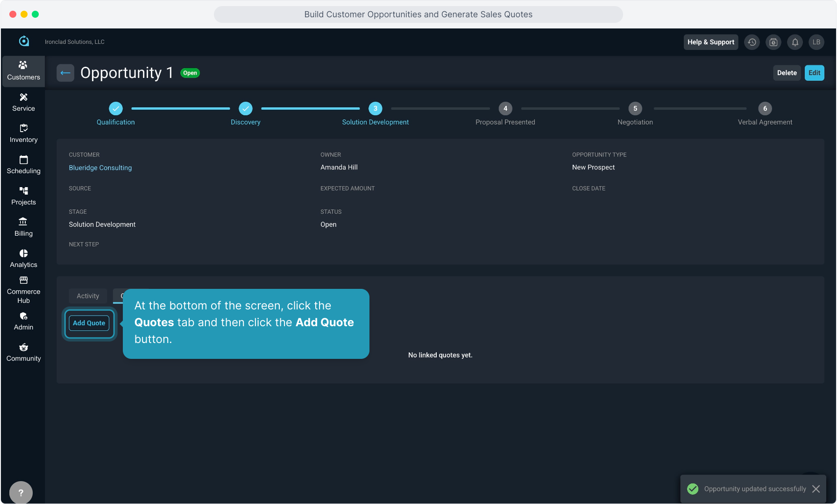Click the notifications bell icon
This screenshot has width=837, height=504.
[795, 42]
